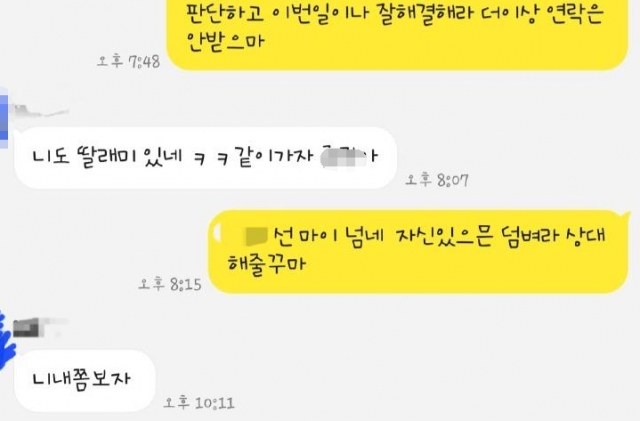
Task: Click the 오후 8:15 timestamp
Action: coord(169,284)
